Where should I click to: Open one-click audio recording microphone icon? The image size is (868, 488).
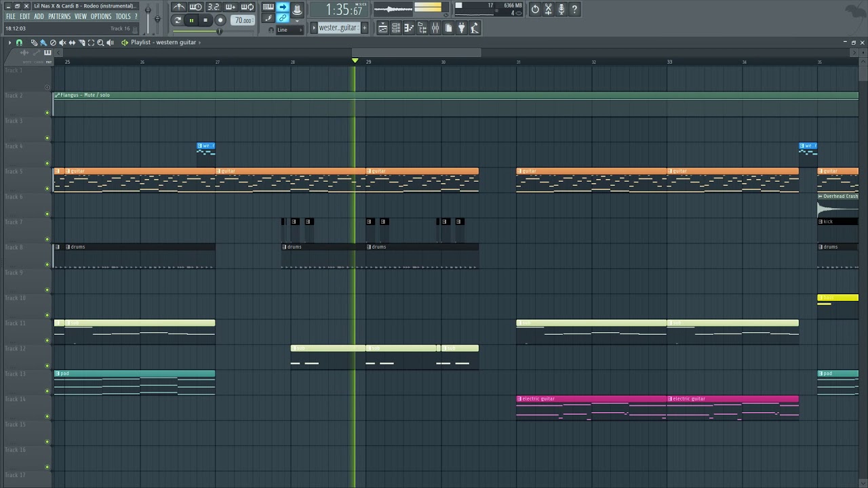pyautogui.click(x=561, y=9)
